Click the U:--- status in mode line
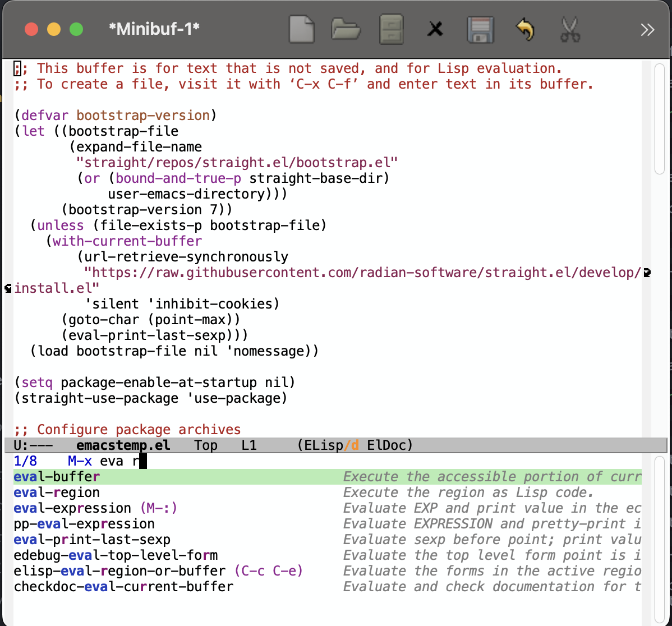 [x=33, y=445]
